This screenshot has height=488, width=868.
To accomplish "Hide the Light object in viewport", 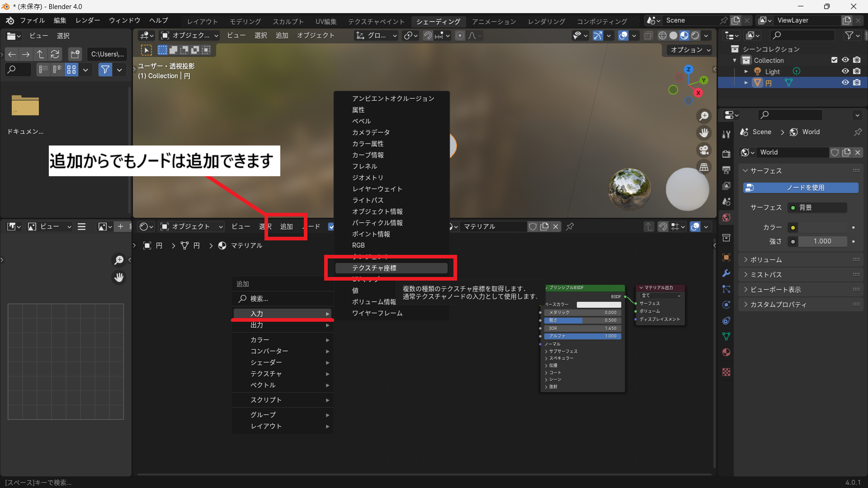I will [x=845, y=71].
